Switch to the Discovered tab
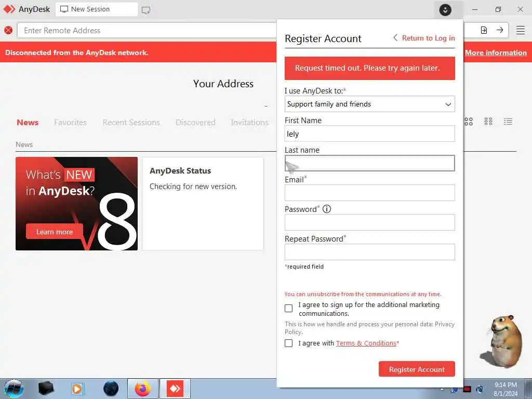This screenshot has width=532, height=399. [x=195, y=122]
